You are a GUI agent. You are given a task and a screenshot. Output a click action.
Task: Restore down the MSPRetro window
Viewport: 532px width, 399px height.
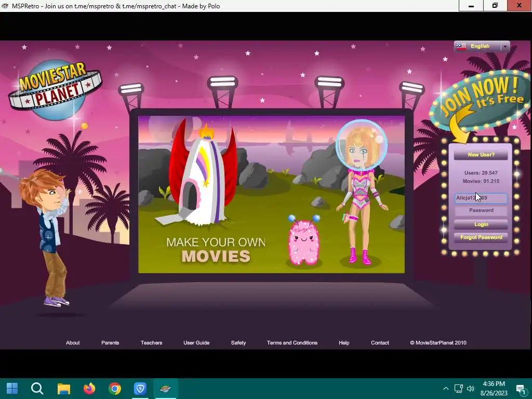pyautogui.click(x=495, y=6)
